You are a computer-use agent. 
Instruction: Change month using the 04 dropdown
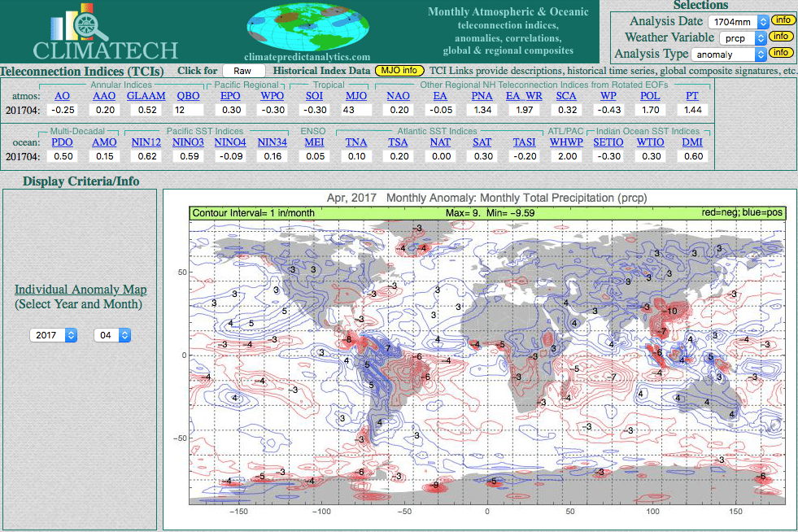[x=112, y=334]
